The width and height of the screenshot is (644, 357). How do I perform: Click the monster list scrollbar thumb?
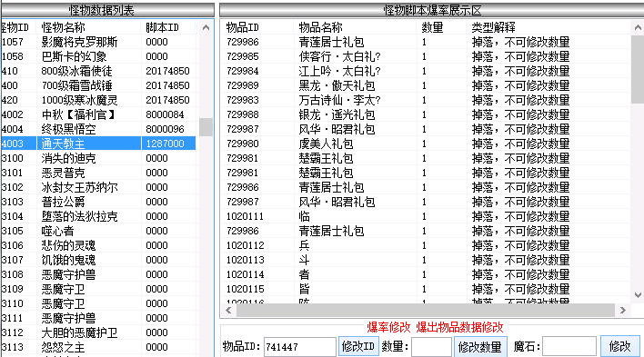[206, 127]
